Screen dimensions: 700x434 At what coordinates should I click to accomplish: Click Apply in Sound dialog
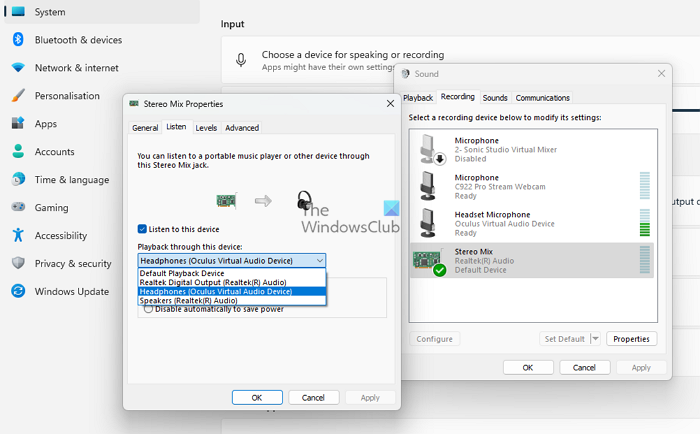641,367
